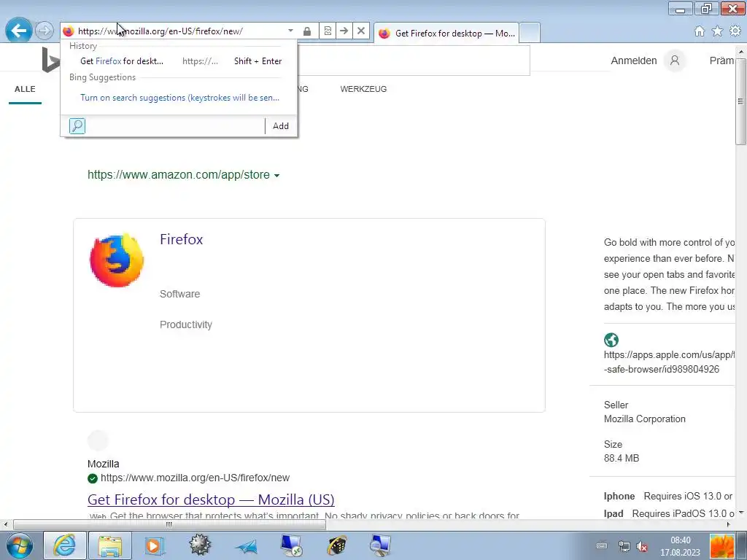The height and width of the screenshot is (560, 747).
Task: Click the Mozilla publisher name text
Action: tap(104, 464)
